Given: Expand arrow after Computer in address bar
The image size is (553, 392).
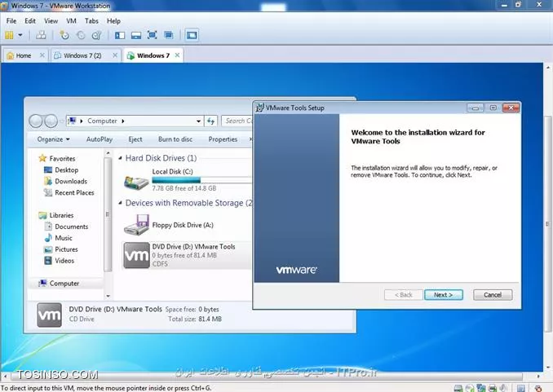Looking at the screenshot, I should pos(123,121).
